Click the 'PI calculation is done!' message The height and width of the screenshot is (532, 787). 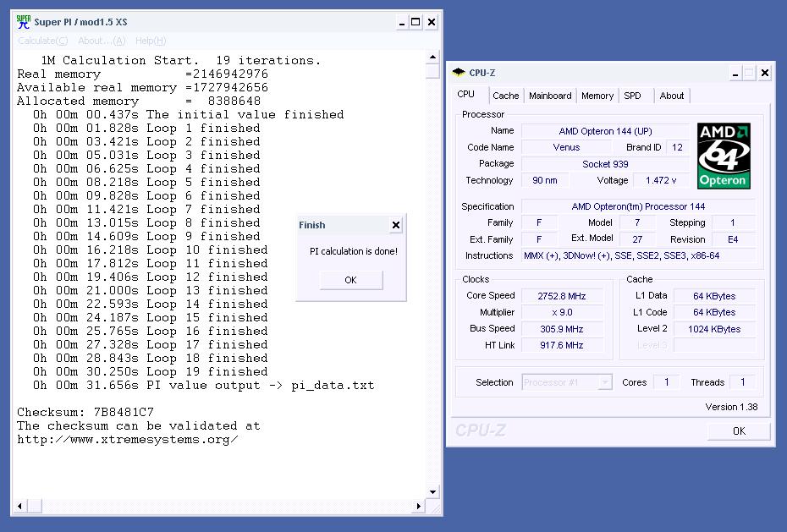[x=354, y=251]
